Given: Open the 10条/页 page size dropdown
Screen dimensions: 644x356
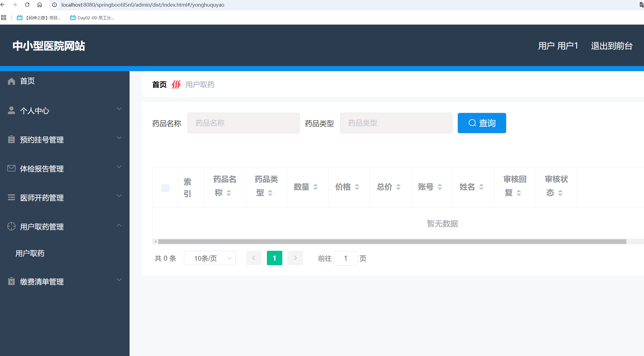Looking at the screenshot, I should pos(209,258).
